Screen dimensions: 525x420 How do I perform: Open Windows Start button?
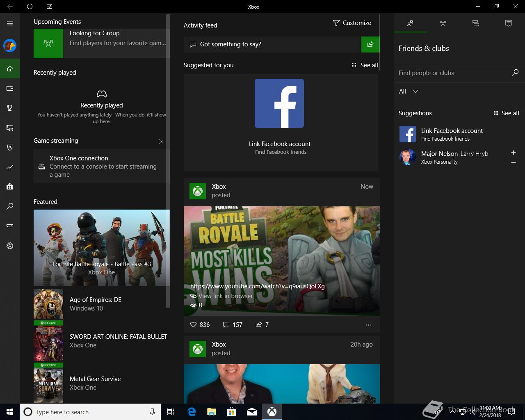coord(10,412)
